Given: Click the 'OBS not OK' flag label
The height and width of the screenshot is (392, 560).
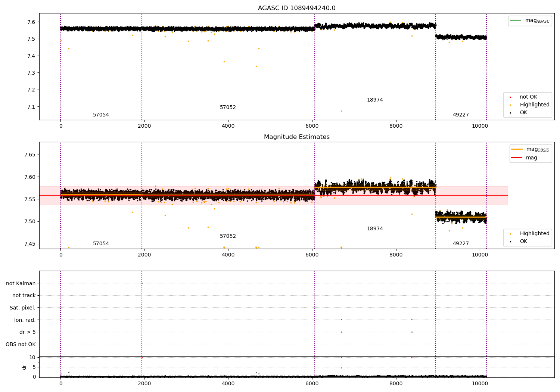Looking at the screenshot, I should click(x=21, y=345).
